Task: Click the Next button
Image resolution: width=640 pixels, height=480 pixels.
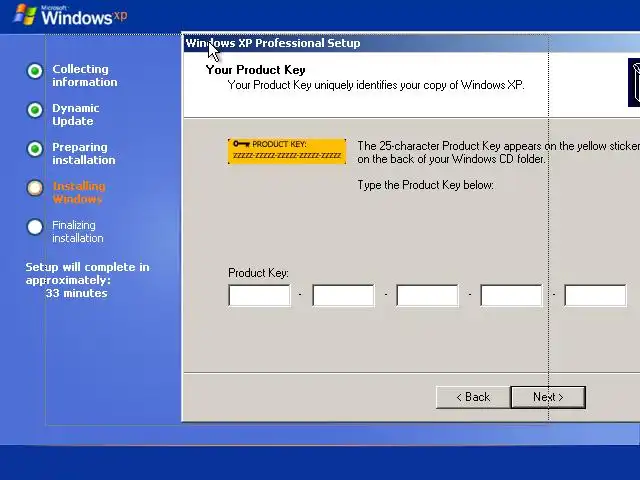Action: (548, 397)
